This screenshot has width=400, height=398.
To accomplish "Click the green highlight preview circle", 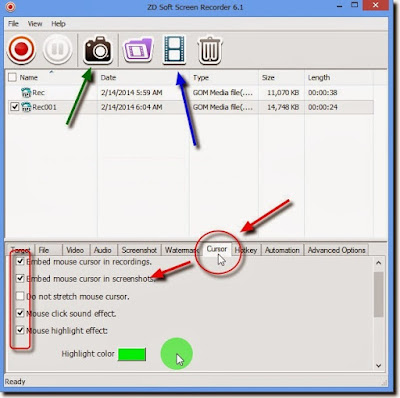I will (x=177, y=354).
